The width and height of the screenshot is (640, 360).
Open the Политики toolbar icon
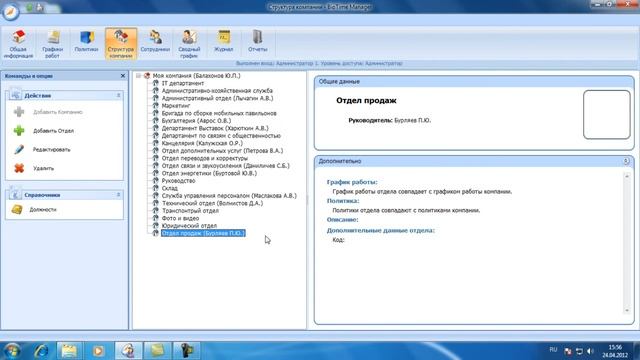point(87,41)
